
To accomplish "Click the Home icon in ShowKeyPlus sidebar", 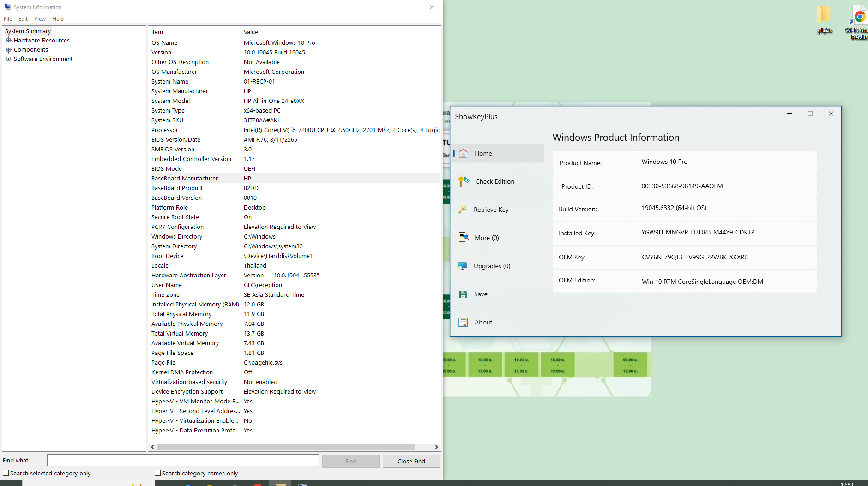I will pyautogui.click(x=463, y=154).
